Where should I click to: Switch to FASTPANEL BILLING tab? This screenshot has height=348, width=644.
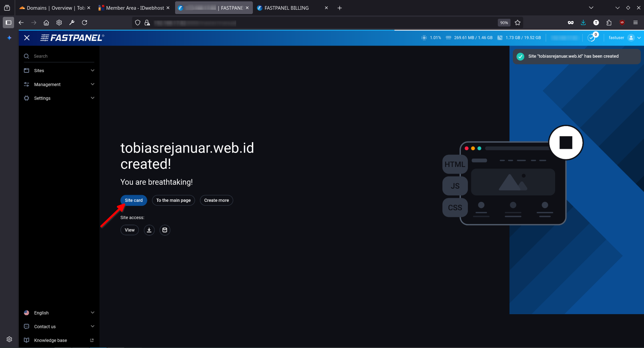(x=286, y=8)
